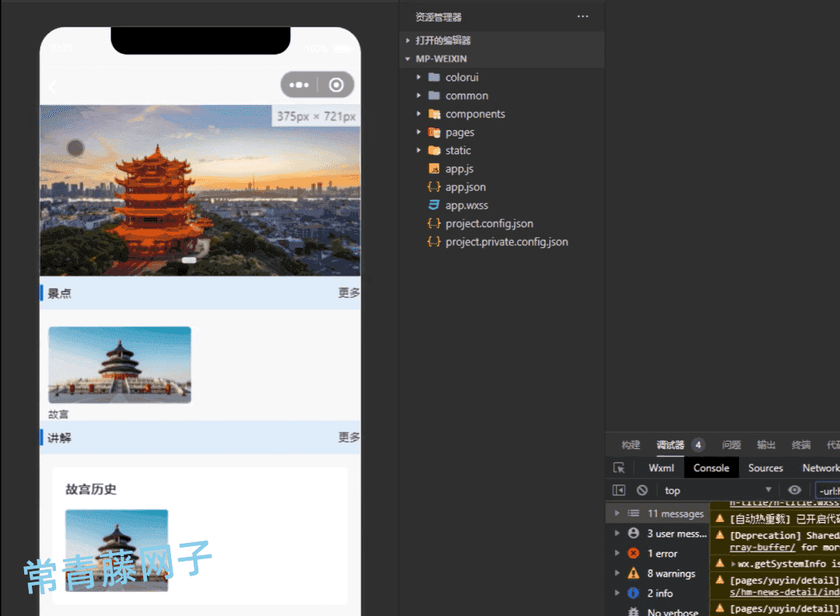The height and width of the screenshot is (616, 840).
Task: Click the app.js file icon
Action: tap(435, 169)
